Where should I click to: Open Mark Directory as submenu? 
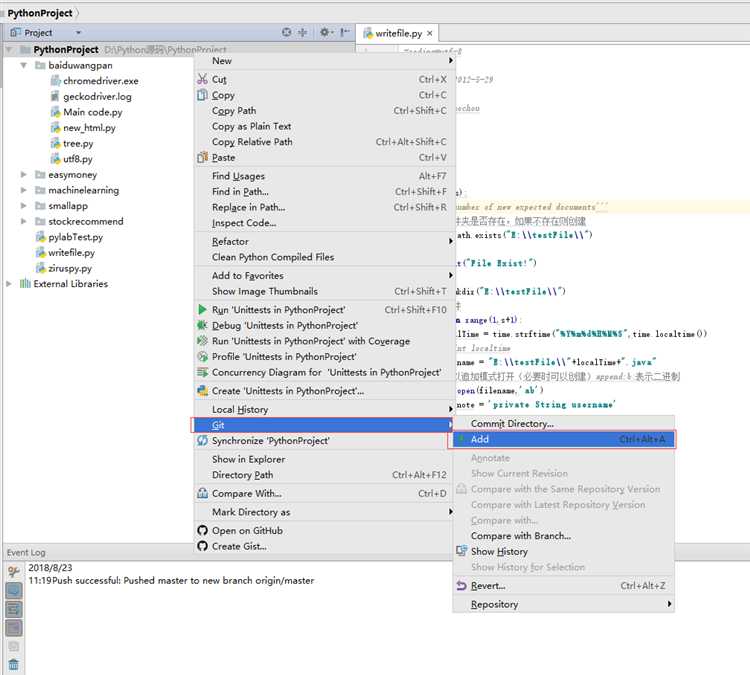[324, 512]
